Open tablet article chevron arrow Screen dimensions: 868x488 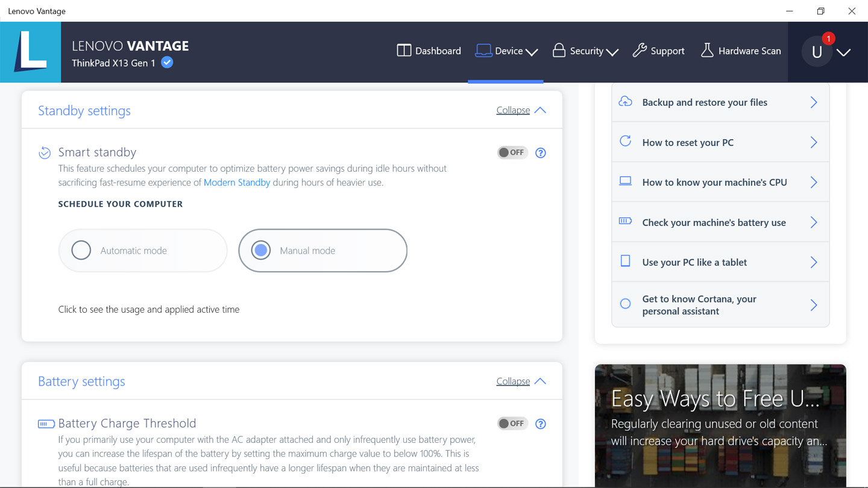814,262
